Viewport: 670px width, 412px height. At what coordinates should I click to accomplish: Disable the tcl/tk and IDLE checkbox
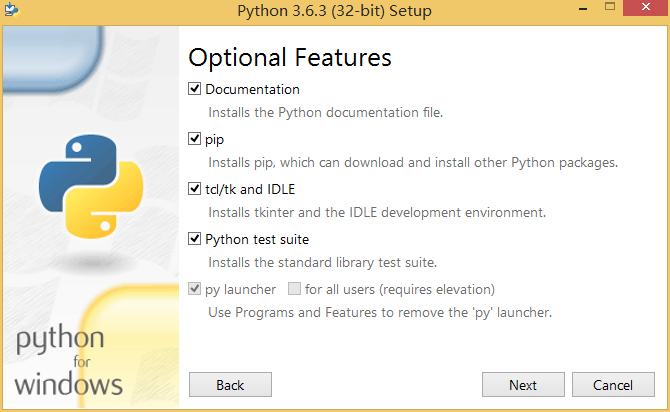tap(194, 189)
